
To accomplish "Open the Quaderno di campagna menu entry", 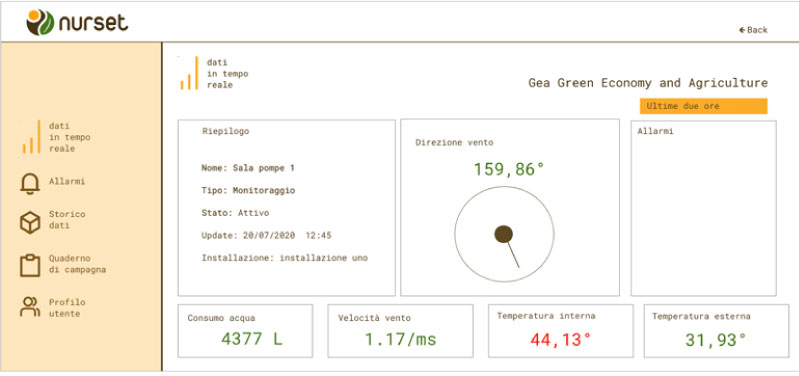I will click(77, 264).
